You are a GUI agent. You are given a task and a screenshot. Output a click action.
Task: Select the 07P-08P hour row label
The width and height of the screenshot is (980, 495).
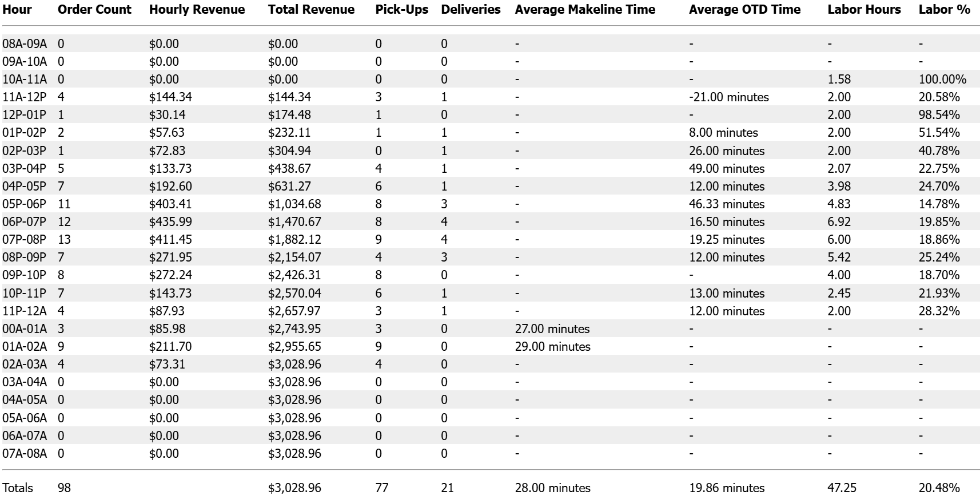[x=24, y=240]
